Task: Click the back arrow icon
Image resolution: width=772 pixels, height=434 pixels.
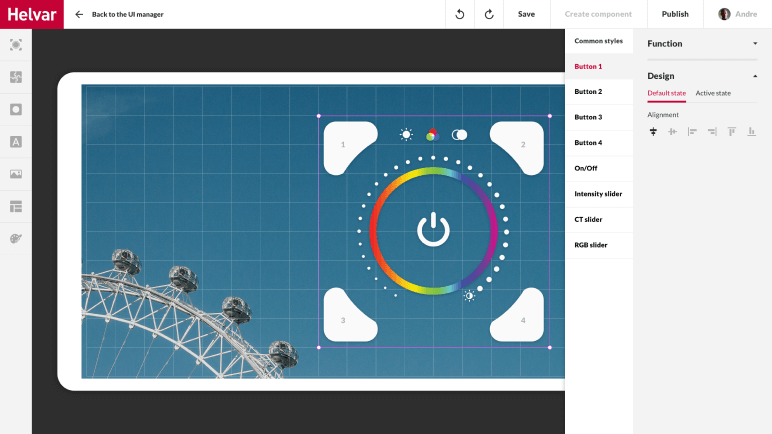Action: pos(79,14)
